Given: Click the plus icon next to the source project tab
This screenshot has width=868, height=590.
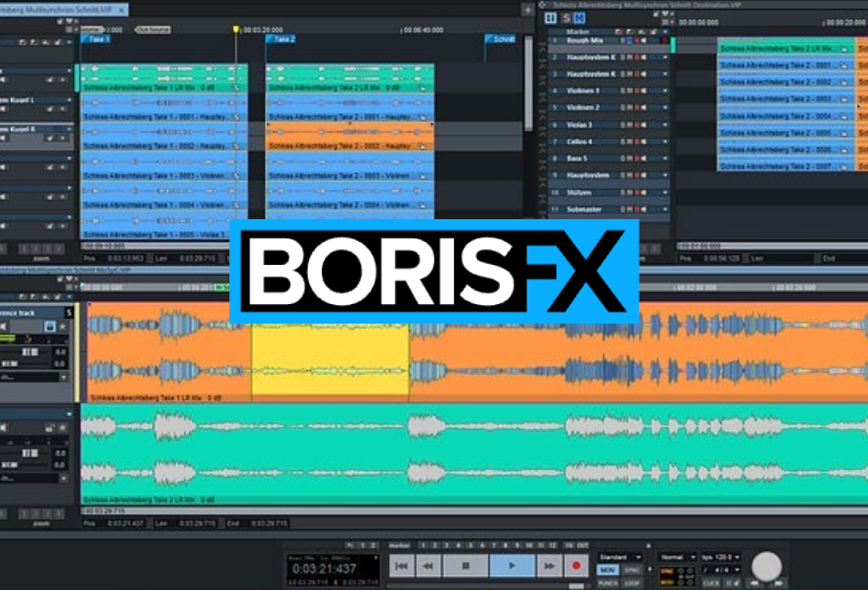Looking at the screenshot, I should pos(527,9).
